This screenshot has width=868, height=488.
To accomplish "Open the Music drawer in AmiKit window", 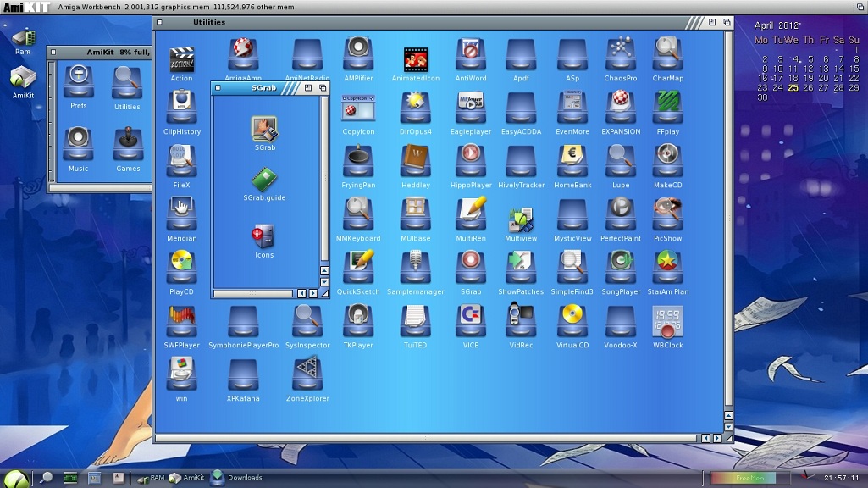I will pyautogui.click(x=78, y=144).
